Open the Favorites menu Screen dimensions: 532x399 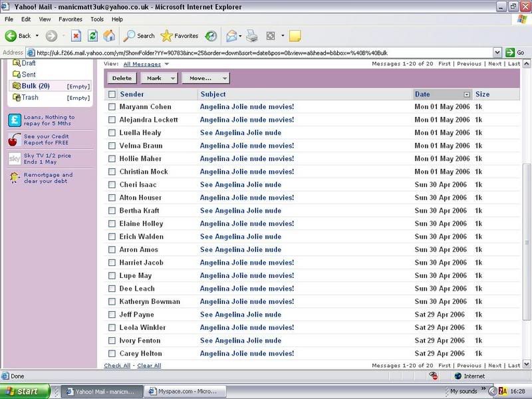pos(70,19)
